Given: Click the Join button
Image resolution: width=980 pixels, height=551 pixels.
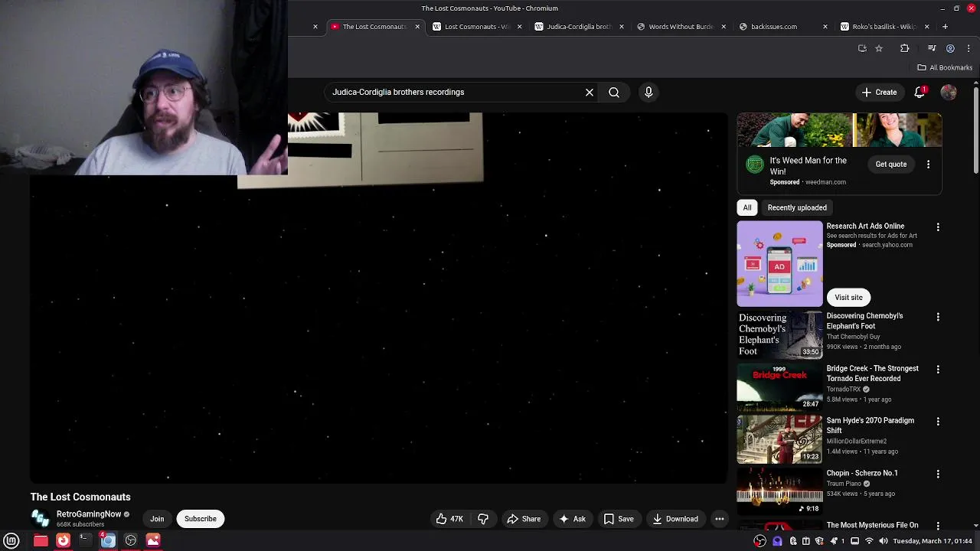Looking at the screenshot, I should 157,519.
